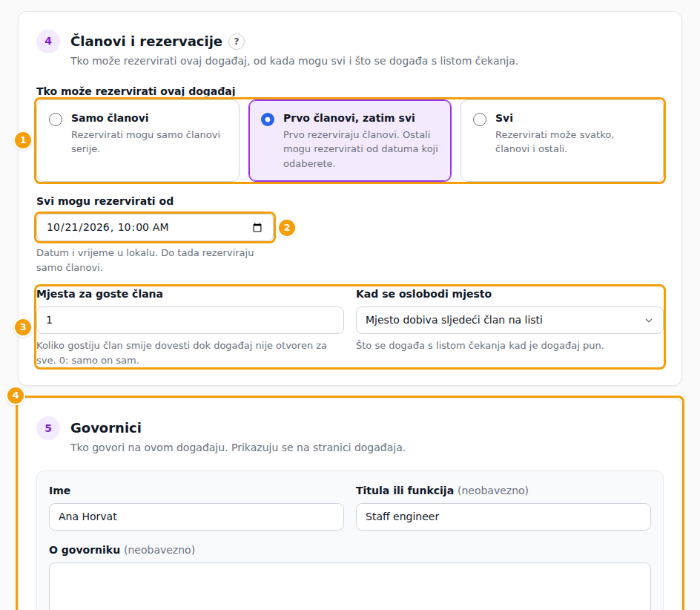Open the "Kad se oslobodi mjesto" dropdown
700x610 pixels.
509,320
